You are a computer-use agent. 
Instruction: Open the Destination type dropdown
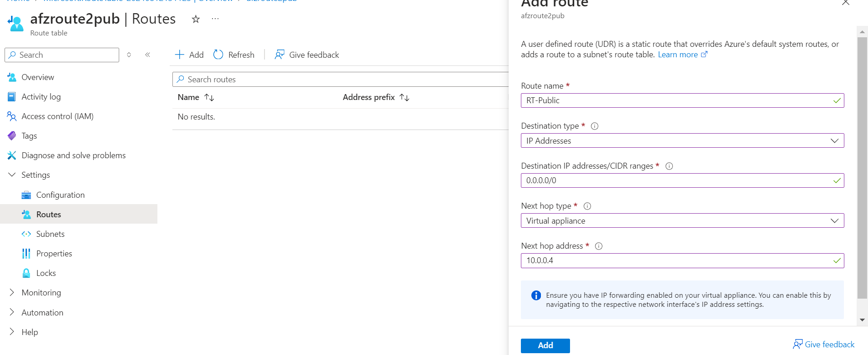681,140
